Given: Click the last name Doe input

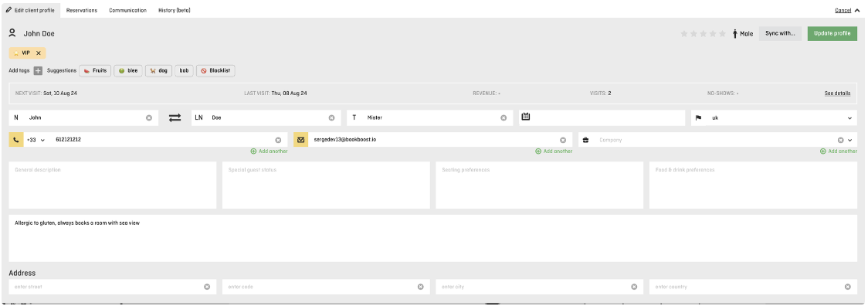Looking at the screenshot, I should 267,117.
